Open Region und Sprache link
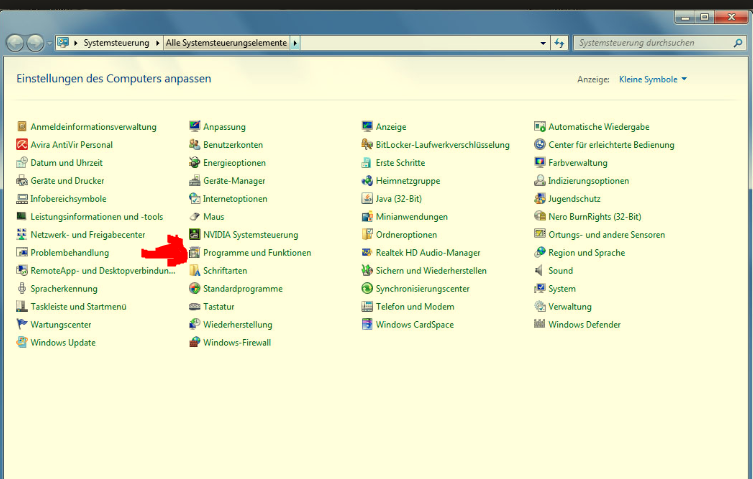753x479 pixels. click(586, 252)
